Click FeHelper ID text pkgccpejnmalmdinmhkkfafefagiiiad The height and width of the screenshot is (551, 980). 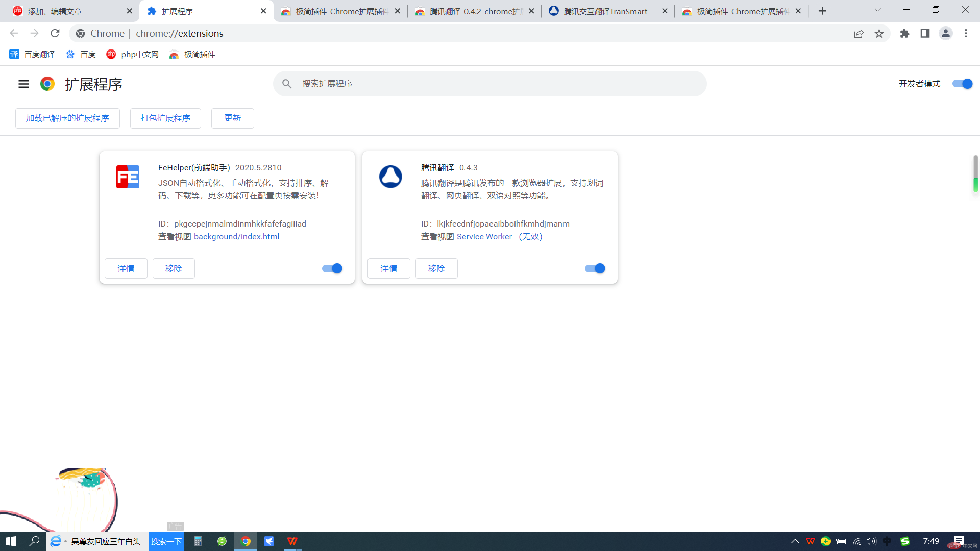[240, 223]
